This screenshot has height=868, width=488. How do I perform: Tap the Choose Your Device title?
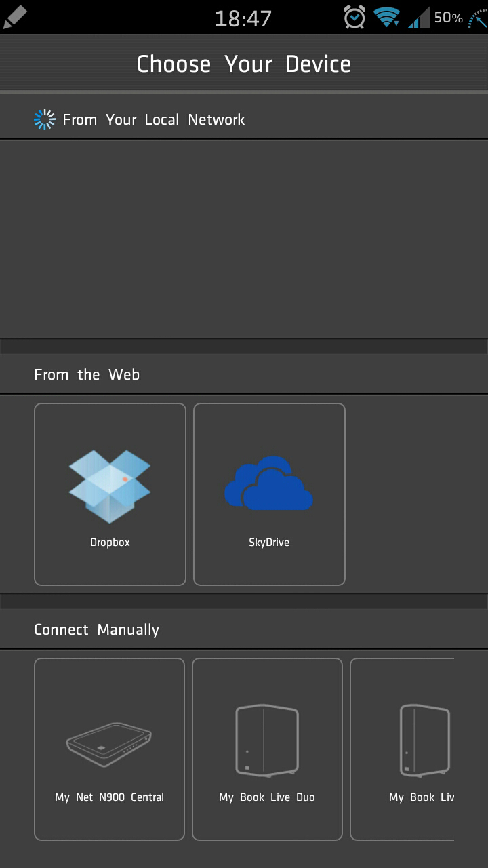(x=244, y=64)
